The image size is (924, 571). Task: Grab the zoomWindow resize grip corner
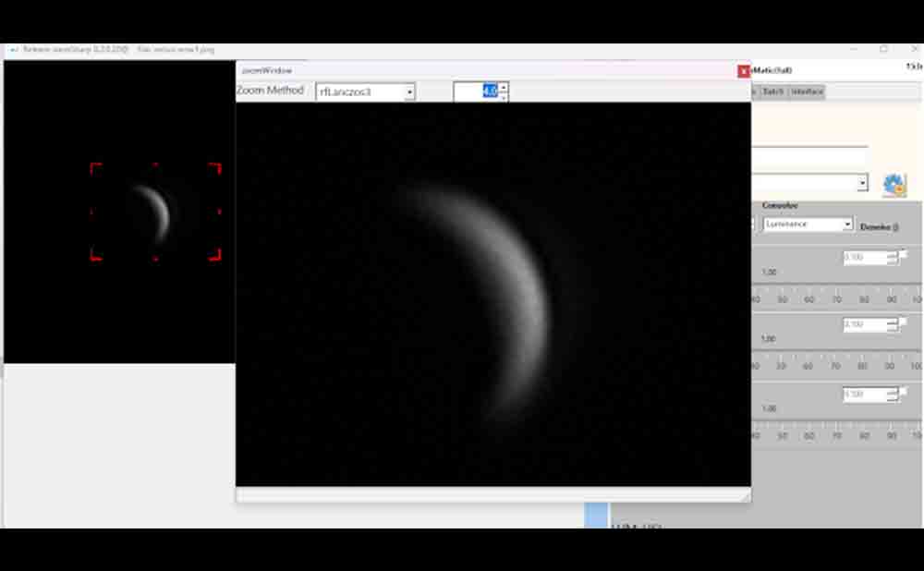pyautogui.click(x=744, y=496)
